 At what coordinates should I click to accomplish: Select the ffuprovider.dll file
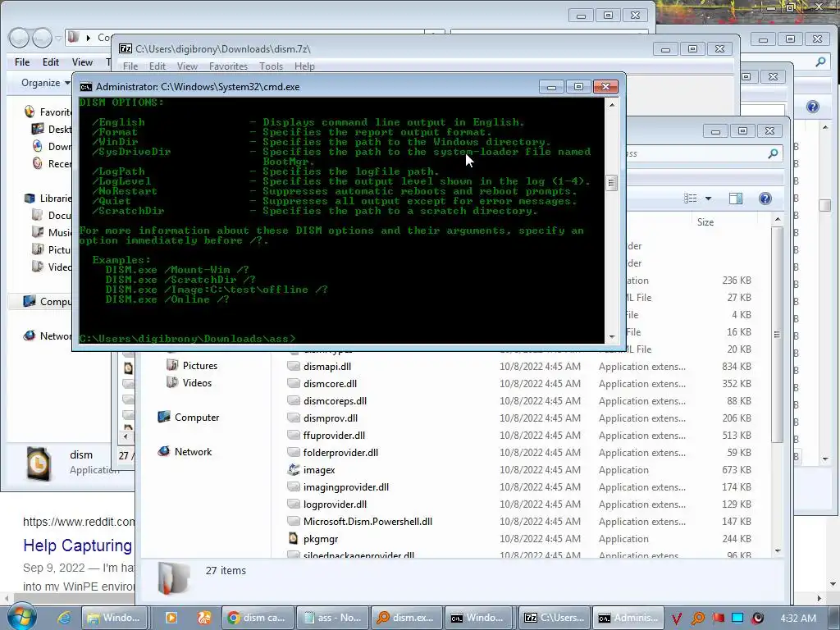[334, 435]
